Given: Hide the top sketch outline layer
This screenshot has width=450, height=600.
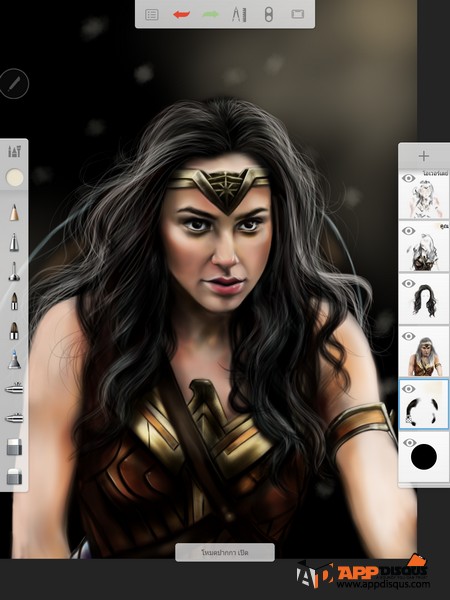Looking at the screenshot, I should tap(409, 178).
